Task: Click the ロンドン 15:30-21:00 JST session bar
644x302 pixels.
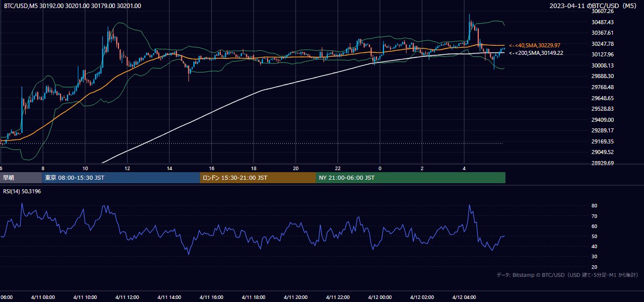Action: 258,178
